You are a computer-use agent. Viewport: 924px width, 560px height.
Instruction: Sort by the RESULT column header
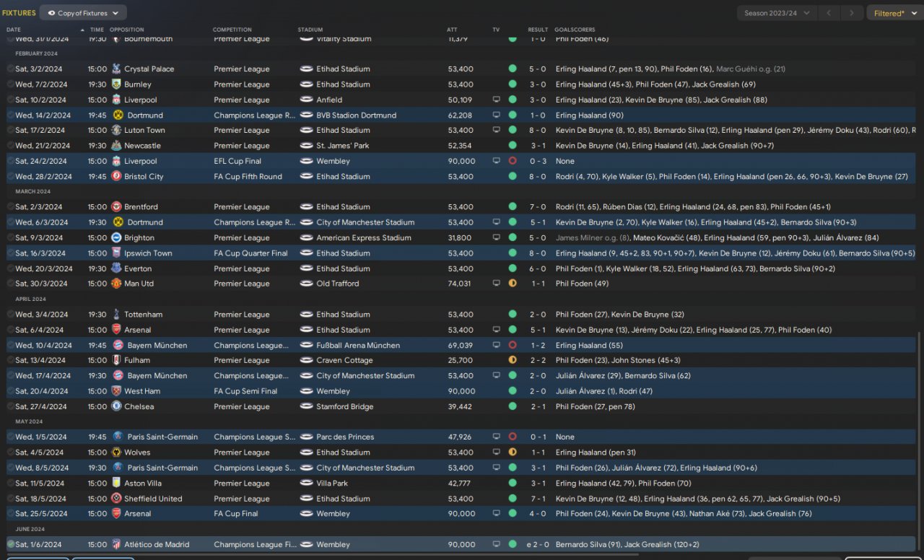[x=538, y=30]
